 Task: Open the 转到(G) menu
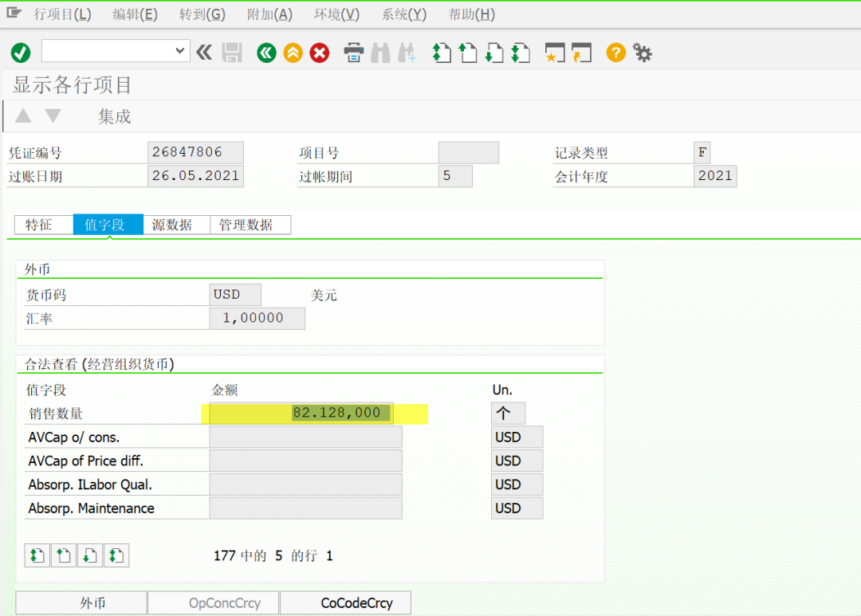pos(202,14)
